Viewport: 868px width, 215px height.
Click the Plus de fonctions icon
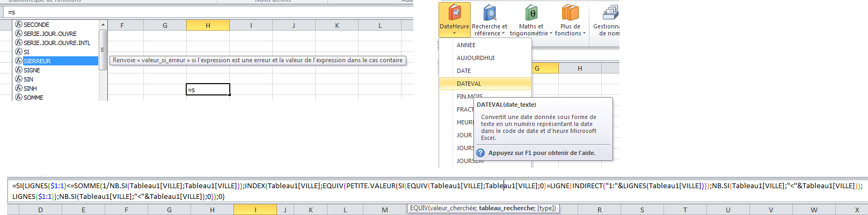[x=570, y=13]
